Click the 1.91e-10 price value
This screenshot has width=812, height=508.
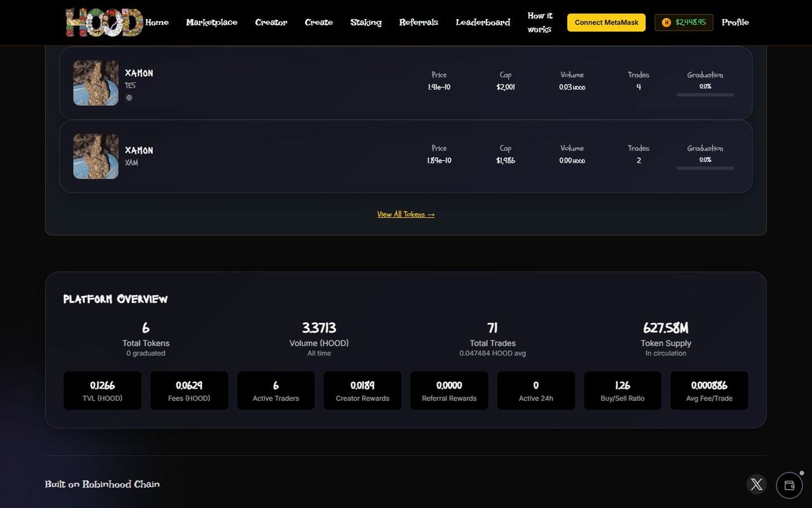439,87
